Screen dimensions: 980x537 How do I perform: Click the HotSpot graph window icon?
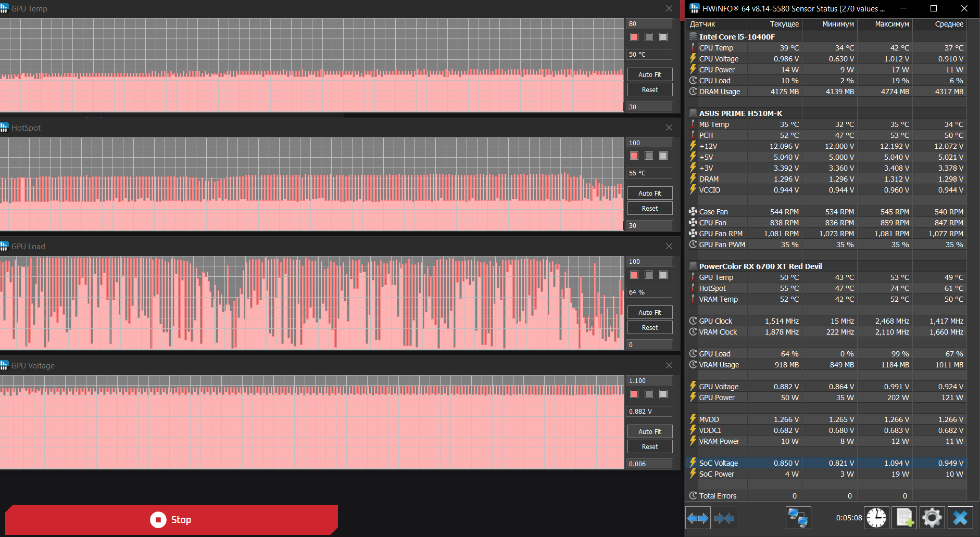4,127
